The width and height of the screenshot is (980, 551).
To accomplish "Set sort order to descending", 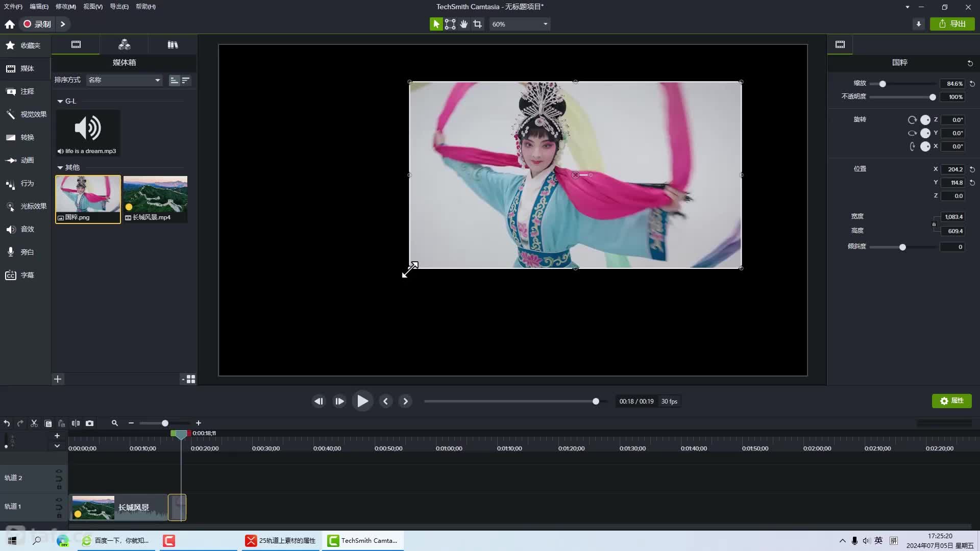I will tap(186, 80).
